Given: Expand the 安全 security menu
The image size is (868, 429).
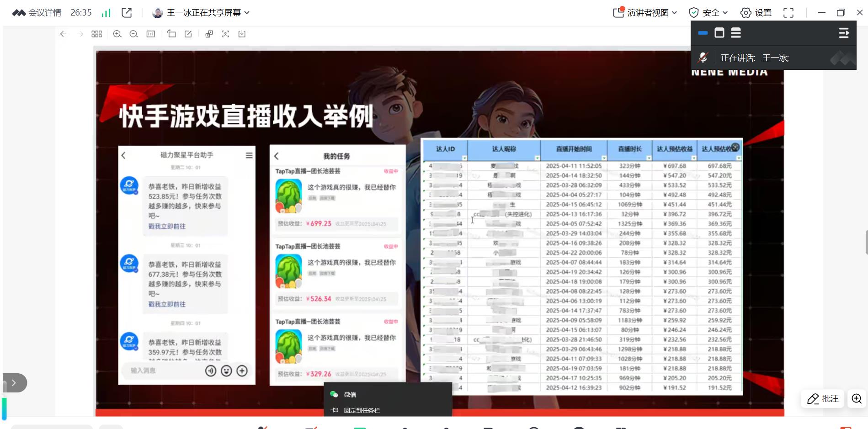Looking at the screenshot, I should click(708, 13).
